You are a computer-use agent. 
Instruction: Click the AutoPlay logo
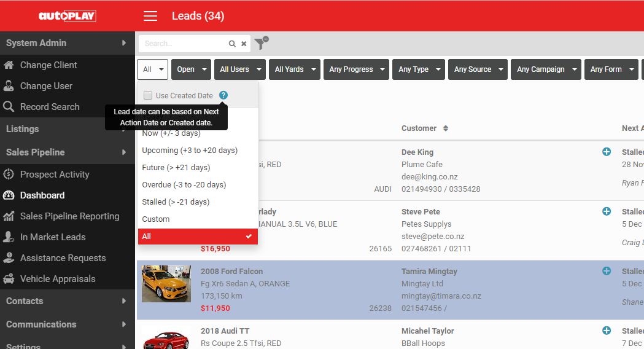coord(68,16)
